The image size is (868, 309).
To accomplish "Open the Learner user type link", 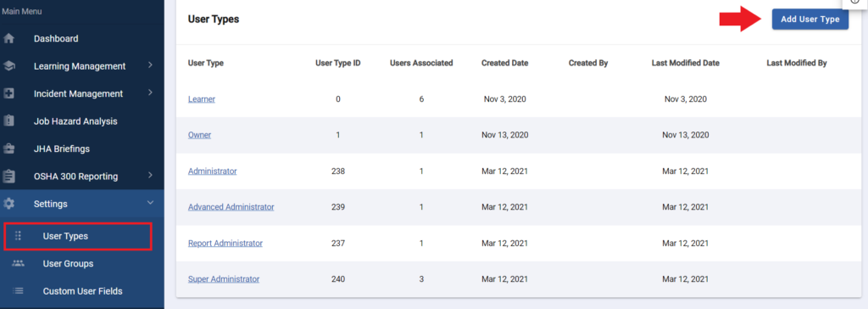I will [x=202, y=99].
